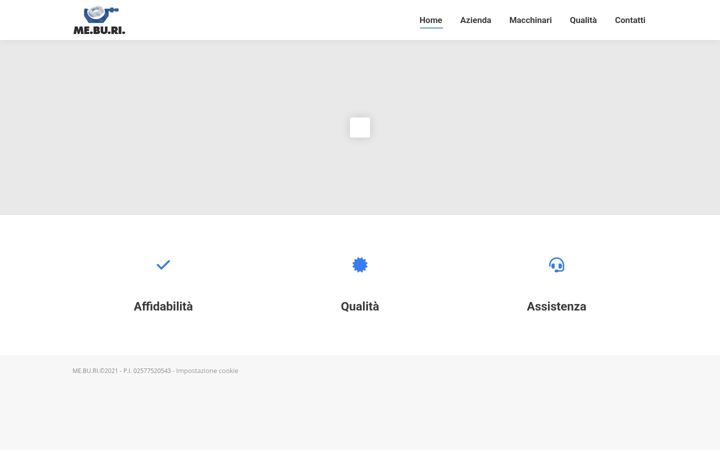
Task: Select the Assistenza heading
Action: pos(557,306)
